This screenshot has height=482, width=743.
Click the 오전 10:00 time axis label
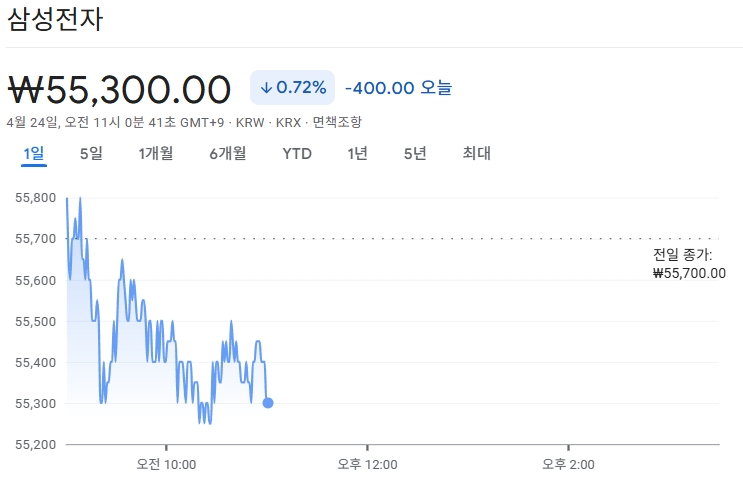click(166, 464)
